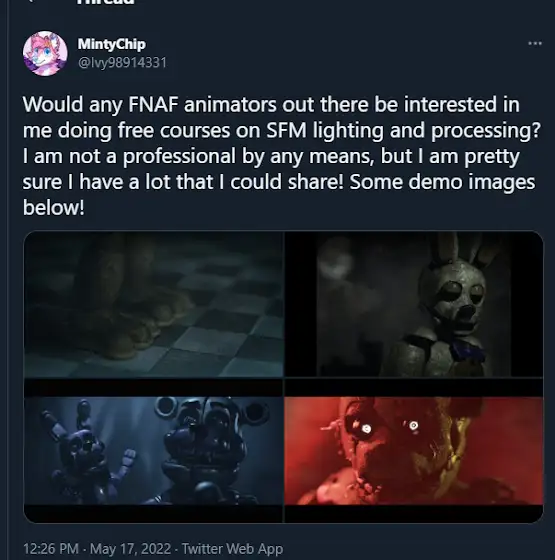The width and height of the screenshot is (555, 560).
Task: Visit the @Ivy98914331 handle link
Action: coord(122,63)
